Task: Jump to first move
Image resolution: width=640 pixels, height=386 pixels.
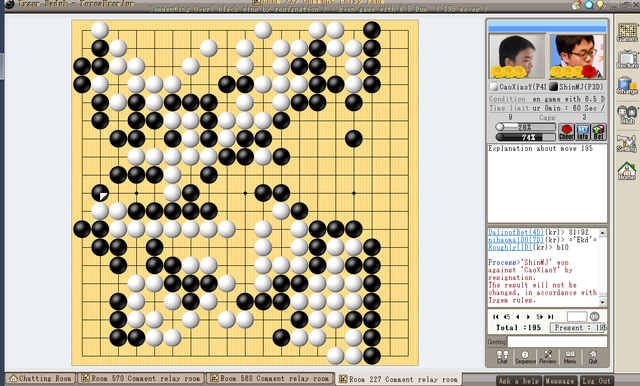Action: click(x=496, y=317)
